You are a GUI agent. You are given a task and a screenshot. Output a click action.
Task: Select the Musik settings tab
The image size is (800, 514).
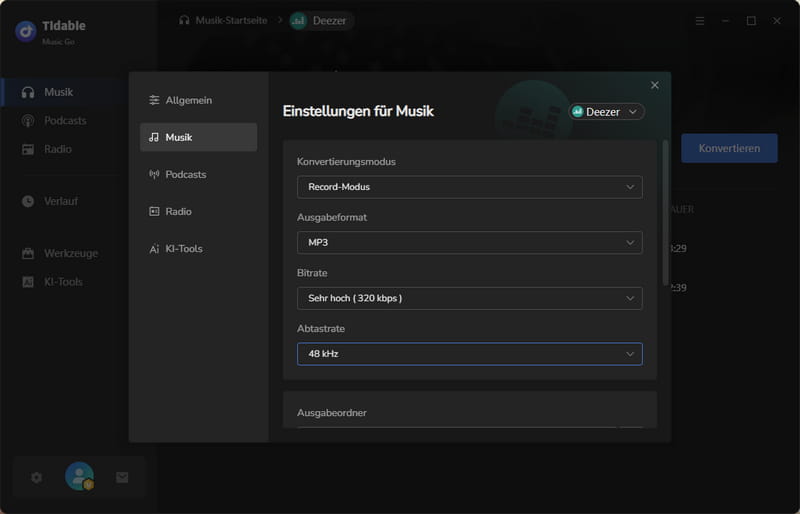(x=198, y=137)
